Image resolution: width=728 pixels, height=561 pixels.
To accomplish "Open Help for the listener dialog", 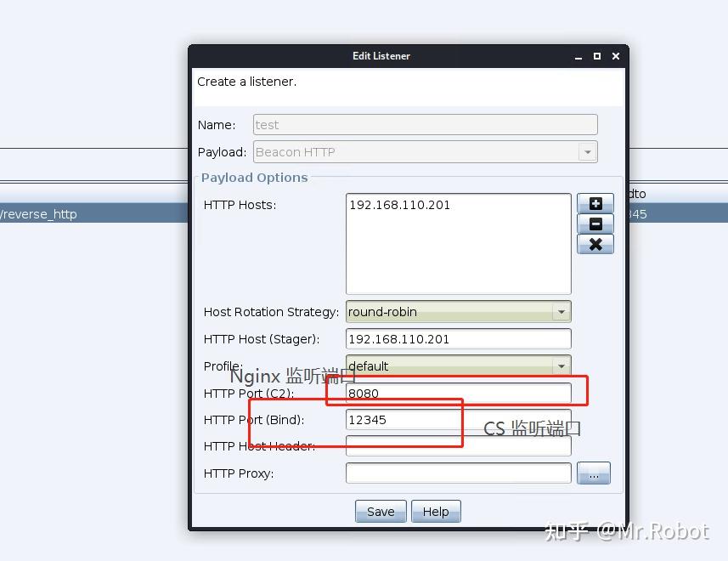I will [x=436, y=512].
